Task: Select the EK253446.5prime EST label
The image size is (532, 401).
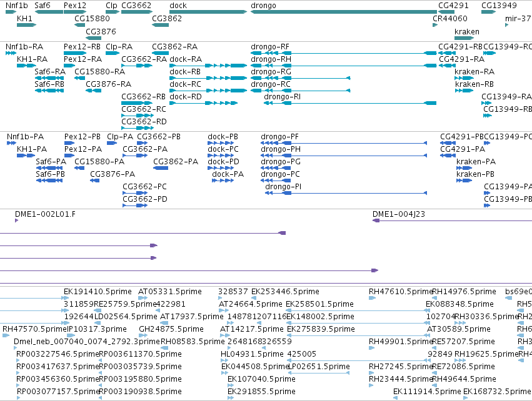Action: pyautogui.click(x=285, y=292)
